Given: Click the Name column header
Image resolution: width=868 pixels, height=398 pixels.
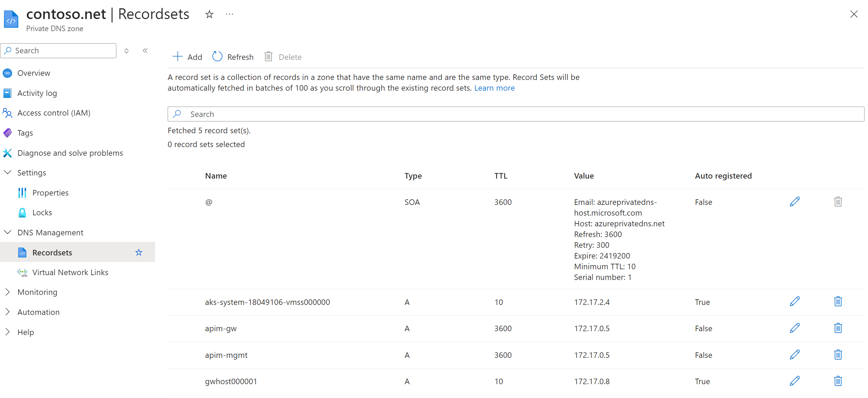Looking at the screenshot, I should (x=216, y=176).
